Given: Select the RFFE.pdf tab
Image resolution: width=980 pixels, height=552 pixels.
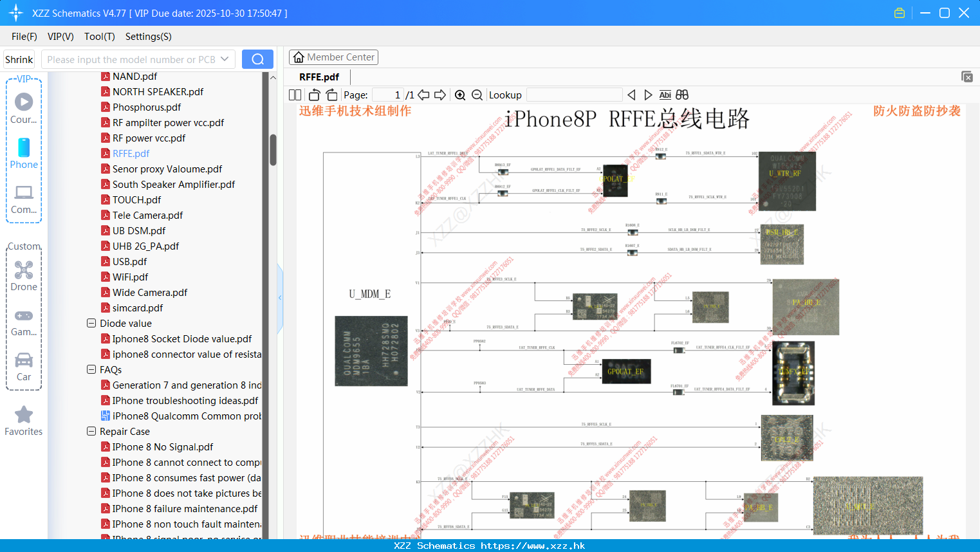Looking at the screenshot, I should [319, 77].
